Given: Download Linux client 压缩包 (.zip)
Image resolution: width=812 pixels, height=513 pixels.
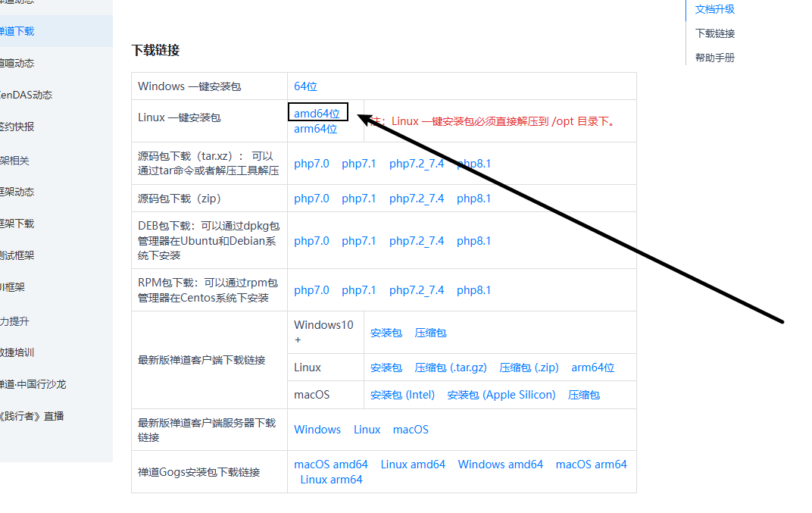Looking at the screenshot, I should click(x=529, y=368).
